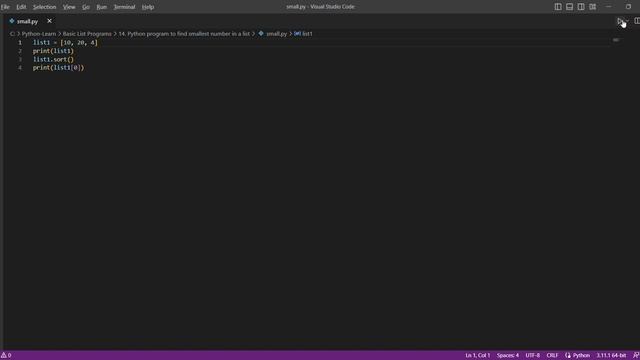Open Customize Layout icon in title bar
Image resolution: width=640 pixels, height=360 pixels.
click(592, 7)
